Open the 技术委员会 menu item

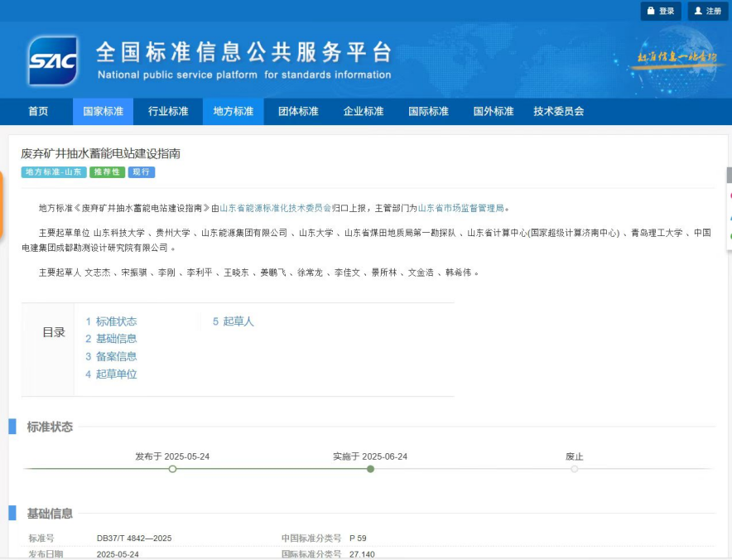point(558,112)
